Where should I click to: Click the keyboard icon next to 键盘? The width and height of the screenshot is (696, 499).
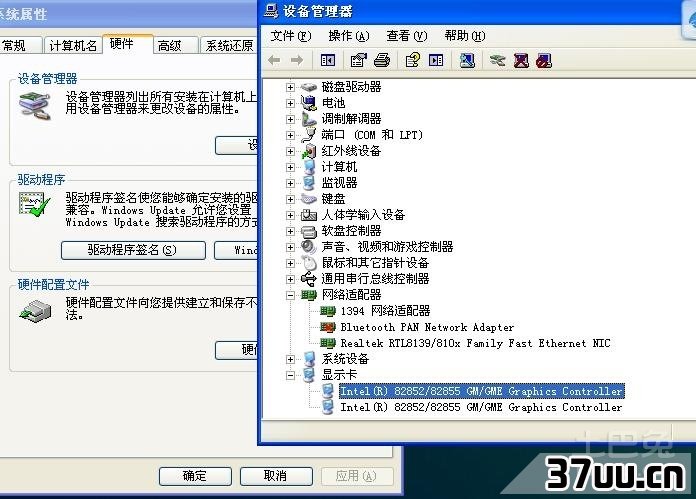pyautogui.click(x=308, y=199)
